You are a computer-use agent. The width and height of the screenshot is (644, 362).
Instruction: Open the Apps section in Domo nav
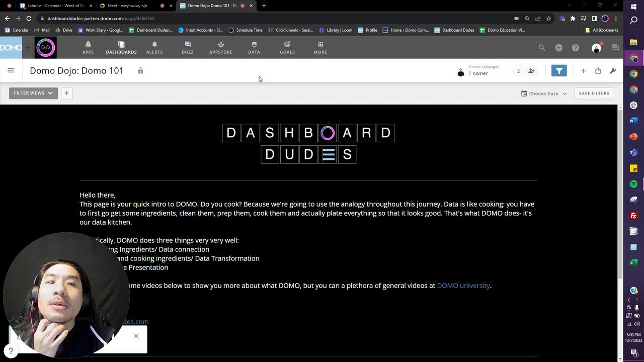[x=88, y=48]
